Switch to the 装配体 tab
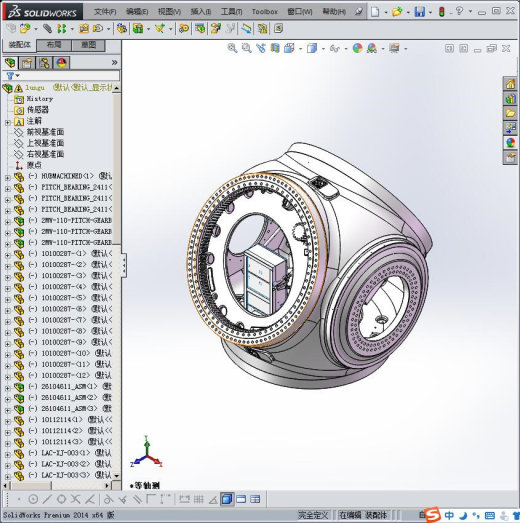Screen dimensions: 520x523 pos(19,45)
